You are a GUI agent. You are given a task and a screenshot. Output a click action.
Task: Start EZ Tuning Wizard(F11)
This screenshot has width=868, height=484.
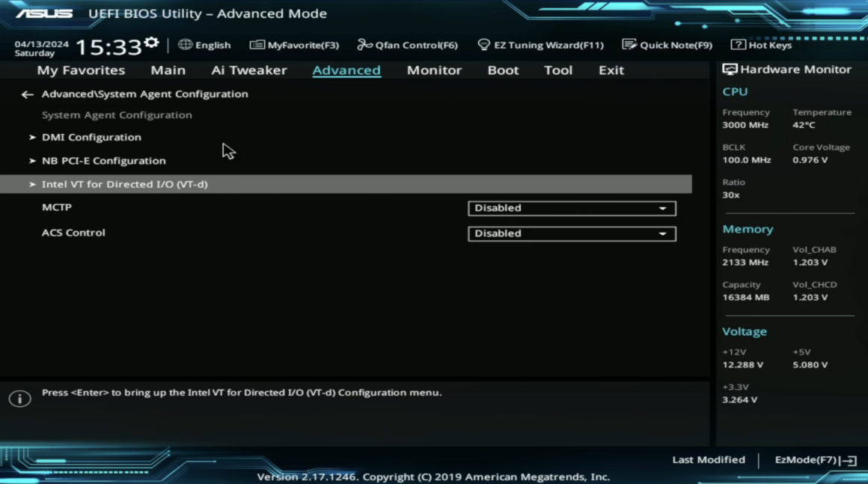pos(540,45)
